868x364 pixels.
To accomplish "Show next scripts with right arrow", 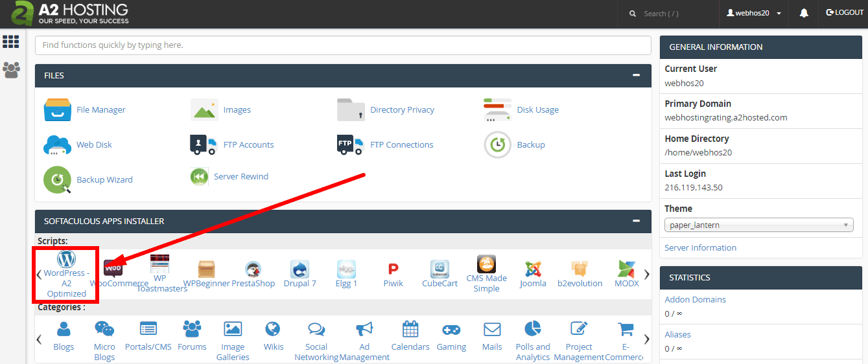I will (x=646, y=275).
